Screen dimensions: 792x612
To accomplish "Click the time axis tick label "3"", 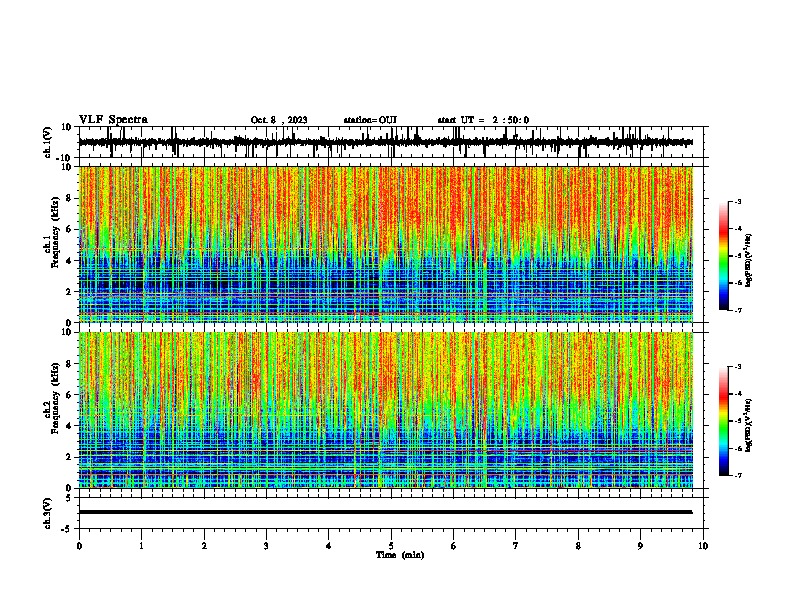I will [x=266, y=546].
